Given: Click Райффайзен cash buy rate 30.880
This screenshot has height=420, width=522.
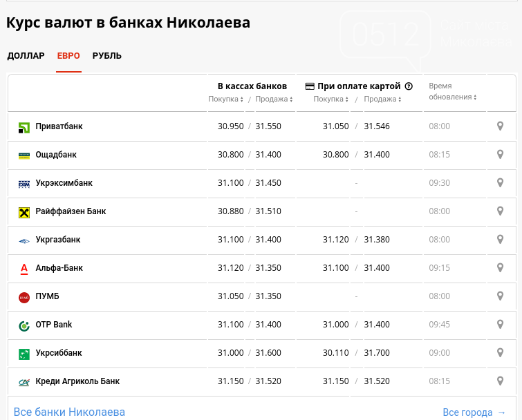Looking at the screenshot, I should pos(231,211).
